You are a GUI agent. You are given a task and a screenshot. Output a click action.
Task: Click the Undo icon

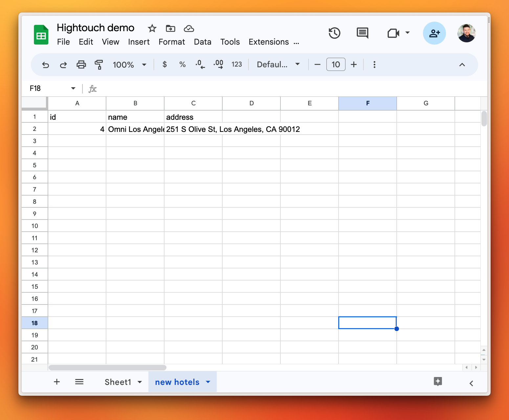[45, 64]
